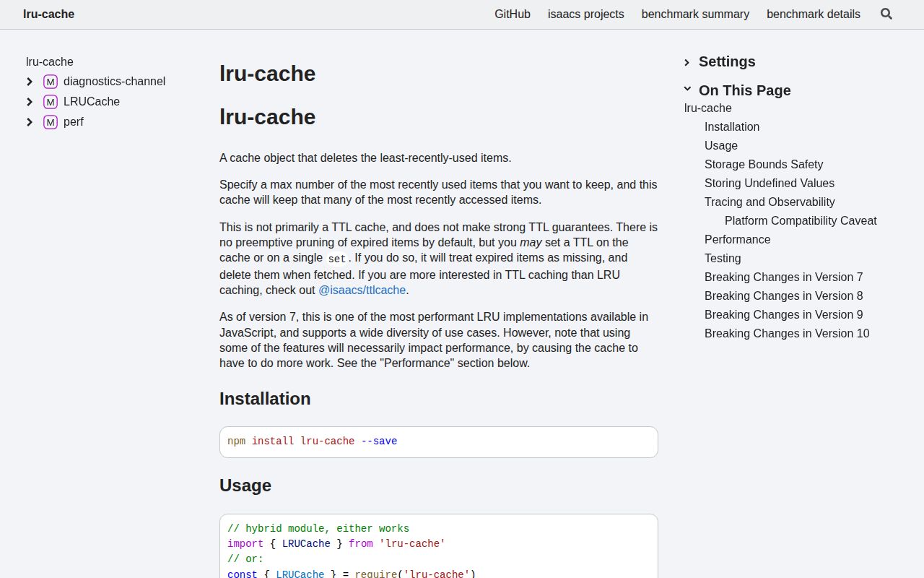Viewport: 924px width, 578px height.
Task: Click the inline 'set' code word
Action: click(337, 259)
